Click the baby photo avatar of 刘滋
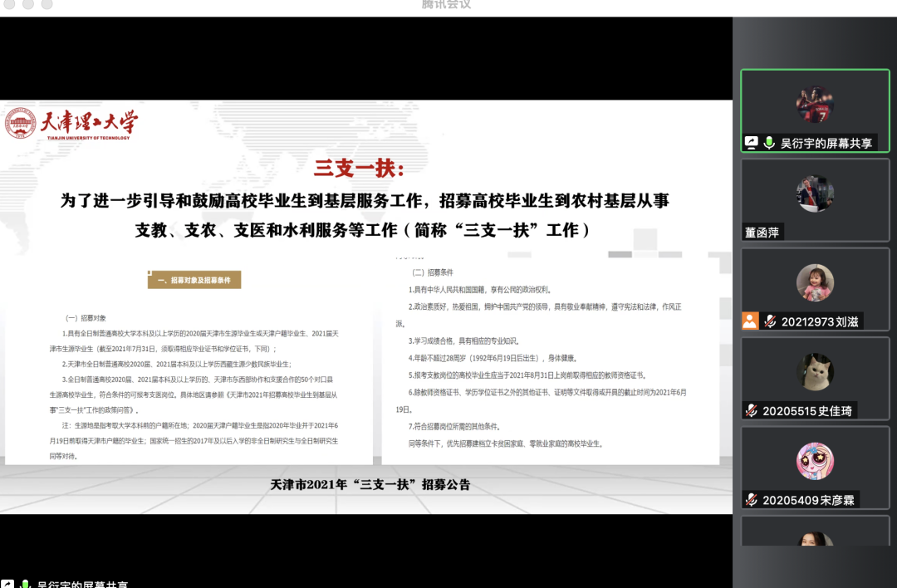897x588 pixels. point(815,283)
